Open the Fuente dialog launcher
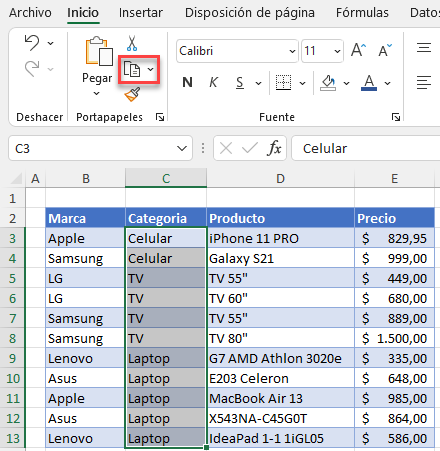The height and width of the screenshot is (451, 440). tap(396, 117)
